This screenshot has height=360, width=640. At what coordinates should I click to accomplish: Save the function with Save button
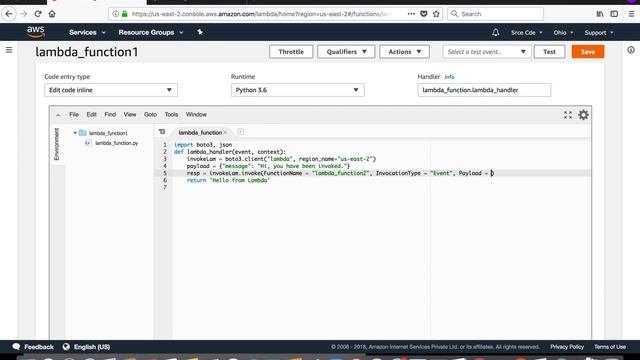588,52
